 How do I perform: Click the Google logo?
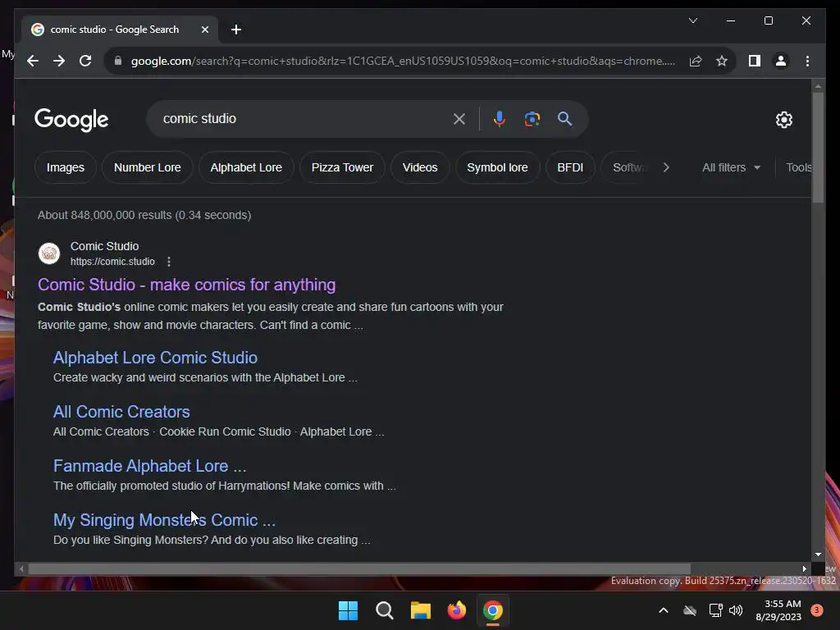[71, 120]
